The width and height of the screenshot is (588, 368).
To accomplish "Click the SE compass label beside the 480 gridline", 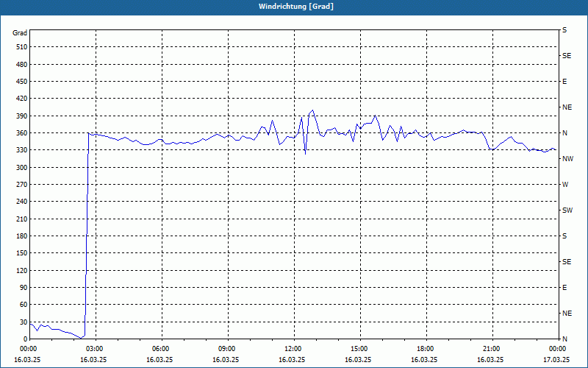I will tap(567, 56).
